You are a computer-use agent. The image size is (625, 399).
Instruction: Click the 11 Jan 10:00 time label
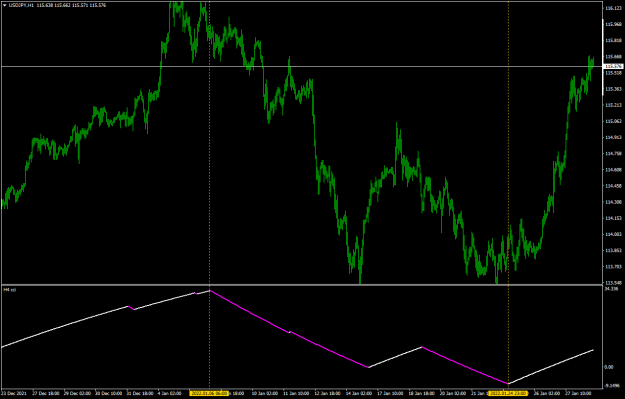point(296,393)
